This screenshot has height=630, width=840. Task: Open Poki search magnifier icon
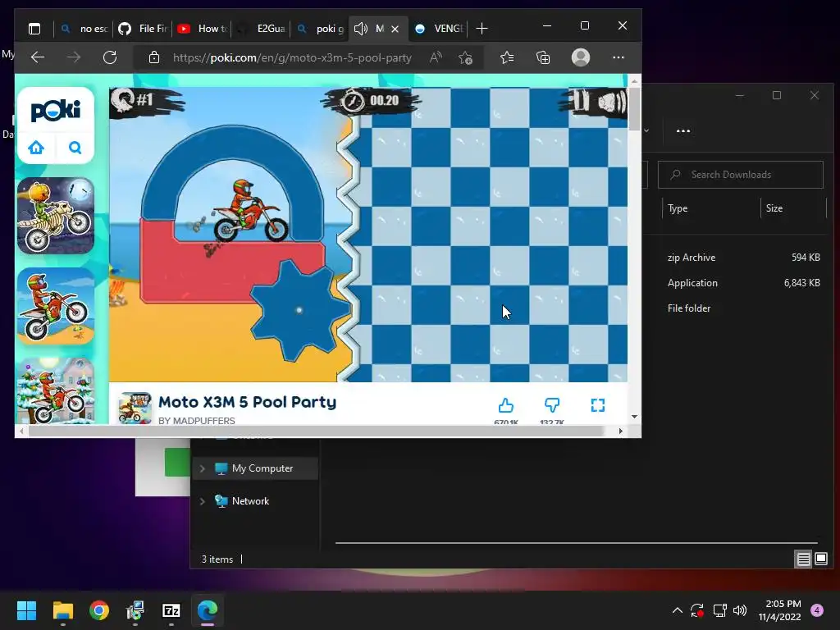75,148
